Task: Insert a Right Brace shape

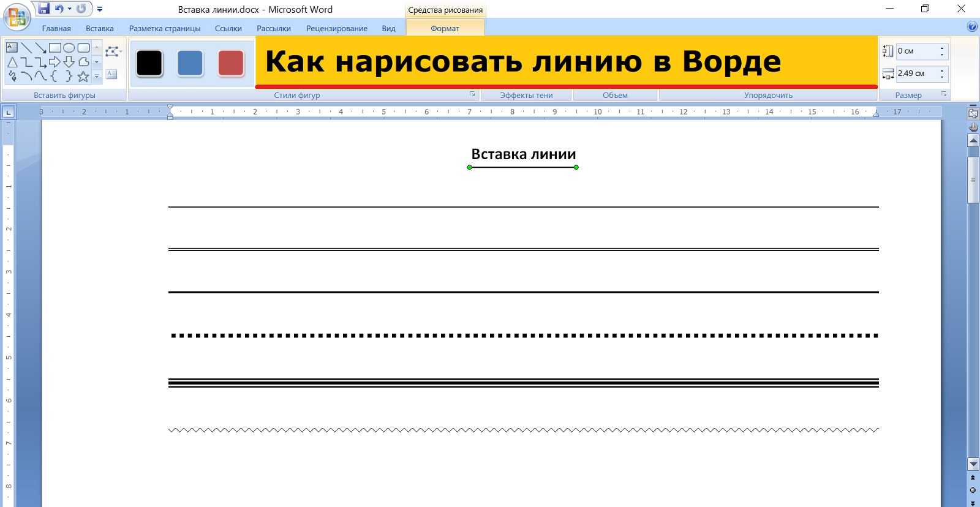Action: (x=69, y=77)
